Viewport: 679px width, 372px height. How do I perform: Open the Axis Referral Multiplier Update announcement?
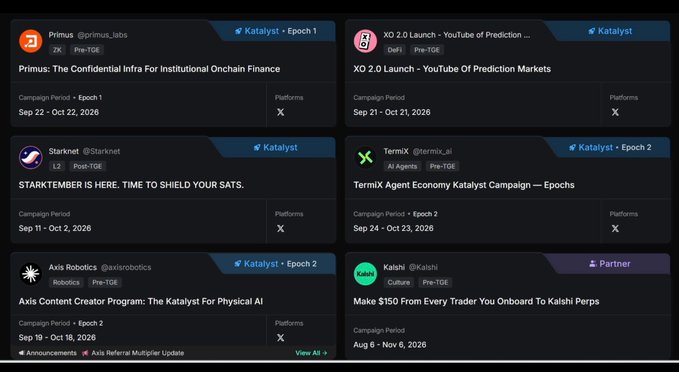[x=138, y=353]
